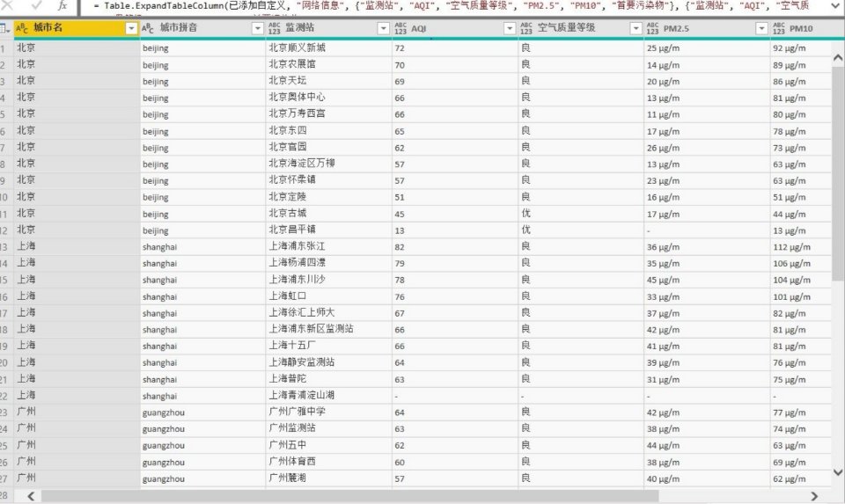Select the 空气质量等级 column header
Viewport: 845px width, 504px height.
[x=581, y=28]
